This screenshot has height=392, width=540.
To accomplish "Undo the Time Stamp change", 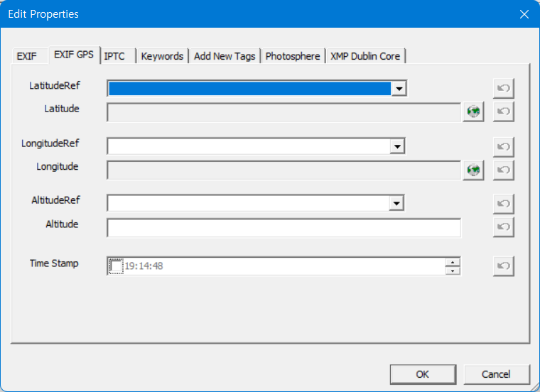I will 504,266.
